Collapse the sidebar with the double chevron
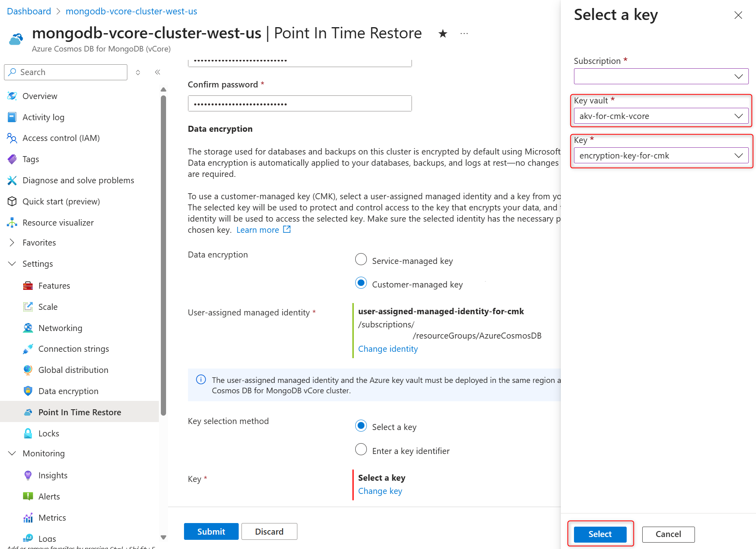 (158, 72)
